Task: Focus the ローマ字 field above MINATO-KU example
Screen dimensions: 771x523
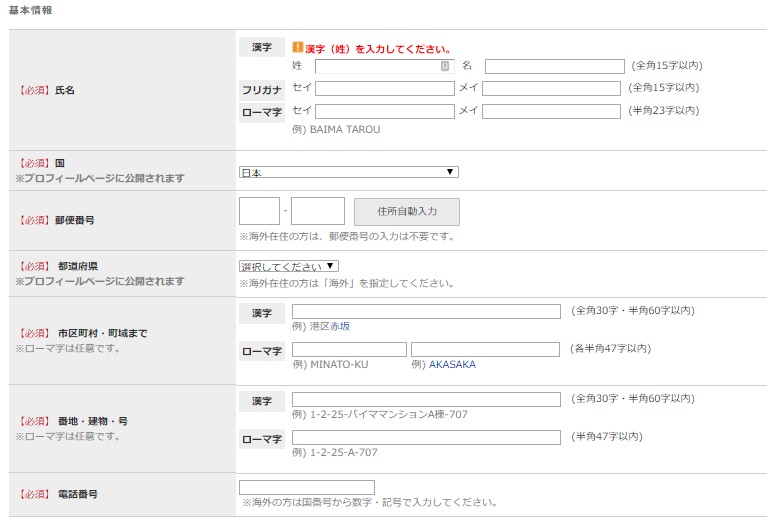Action: point(349,349)
